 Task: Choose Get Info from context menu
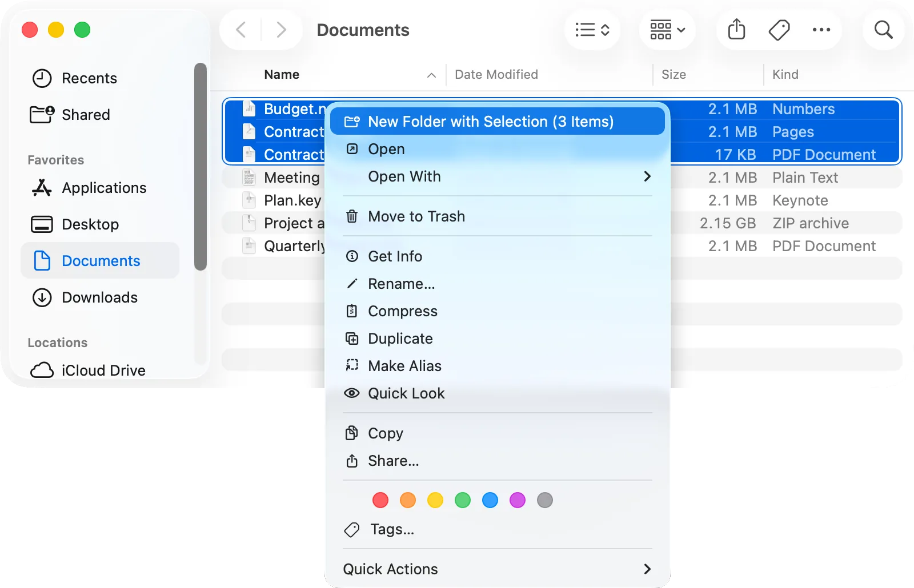pos(498,256)
